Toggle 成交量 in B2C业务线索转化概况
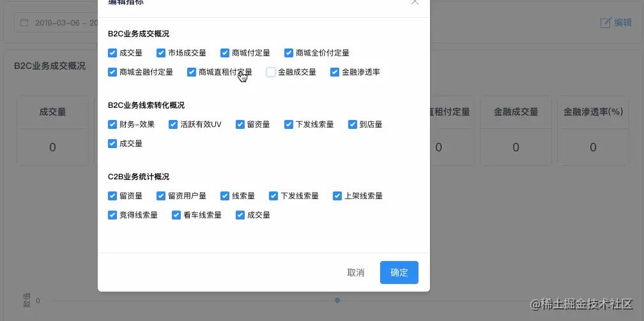The width and height of the screenshot is (644, 321). (112, 144)
